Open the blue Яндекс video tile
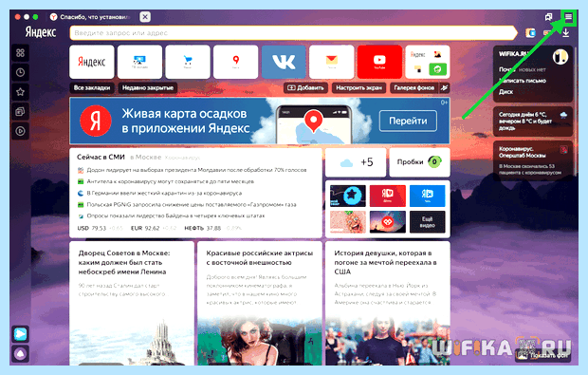Viewport: 588px width, 375px height. pyautogui.click(x=427, y=196)
